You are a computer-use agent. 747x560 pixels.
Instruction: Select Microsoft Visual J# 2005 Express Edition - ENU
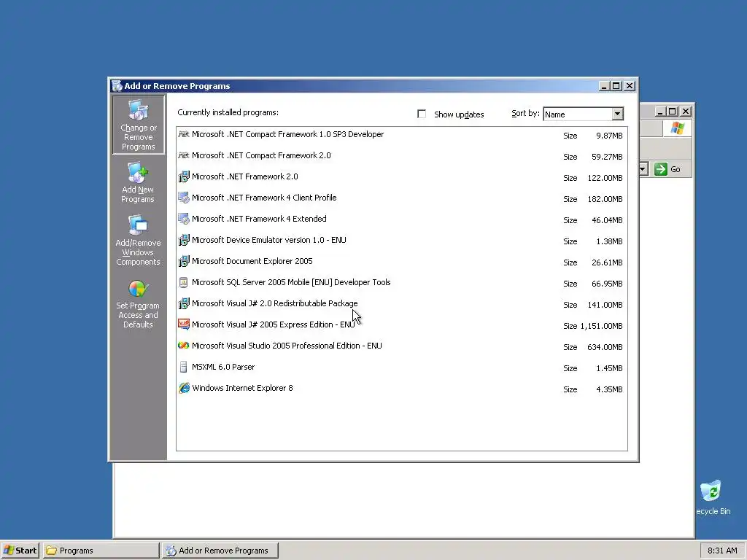tap(274, 324)
